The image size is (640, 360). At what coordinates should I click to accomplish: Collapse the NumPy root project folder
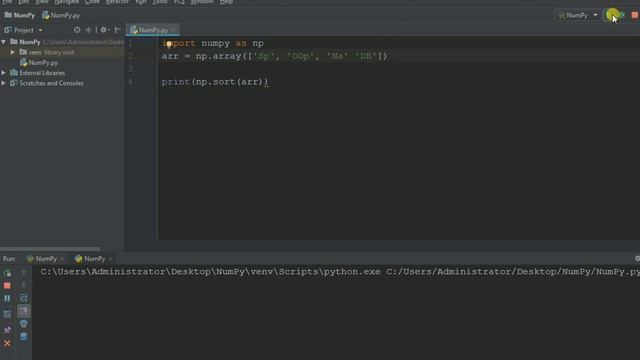pos(4,42)
